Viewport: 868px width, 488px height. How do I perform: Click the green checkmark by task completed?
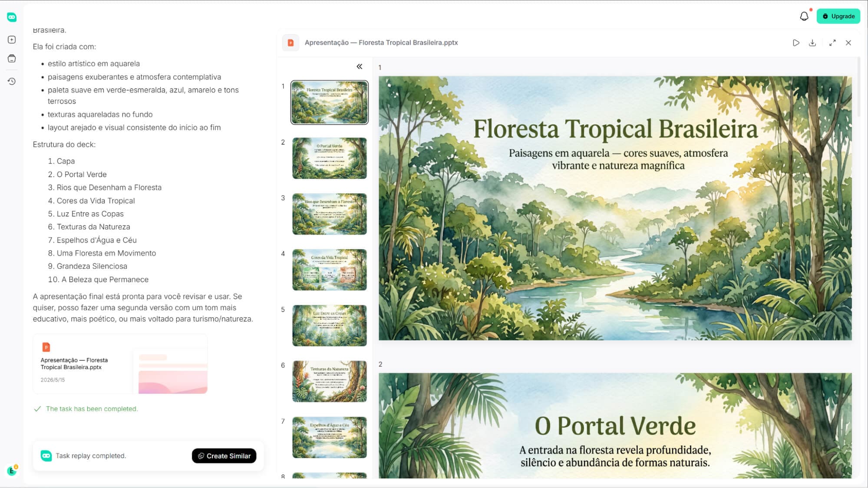(37, 409)
